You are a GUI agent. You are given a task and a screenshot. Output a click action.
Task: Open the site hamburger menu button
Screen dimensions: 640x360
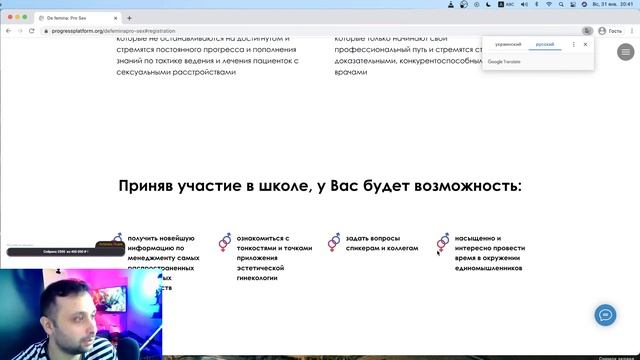625,52
